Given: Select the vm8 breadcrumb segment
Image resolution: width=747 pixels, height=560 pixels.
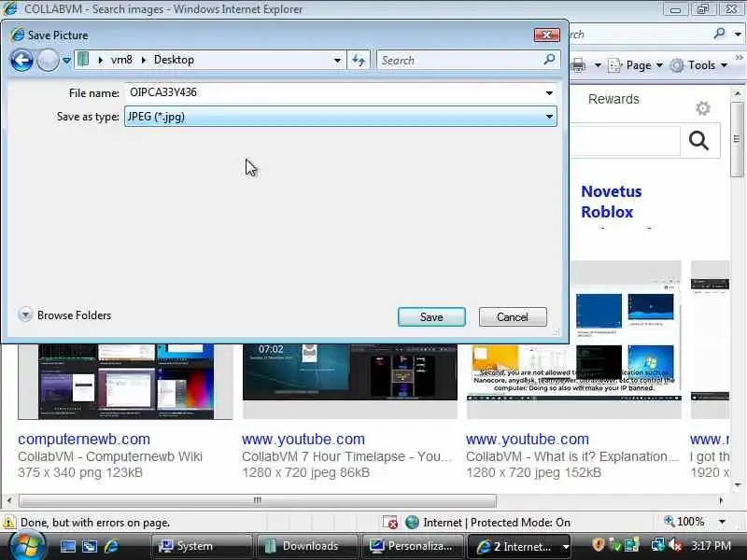Looking at the screenshot, I should coord(121,60).
